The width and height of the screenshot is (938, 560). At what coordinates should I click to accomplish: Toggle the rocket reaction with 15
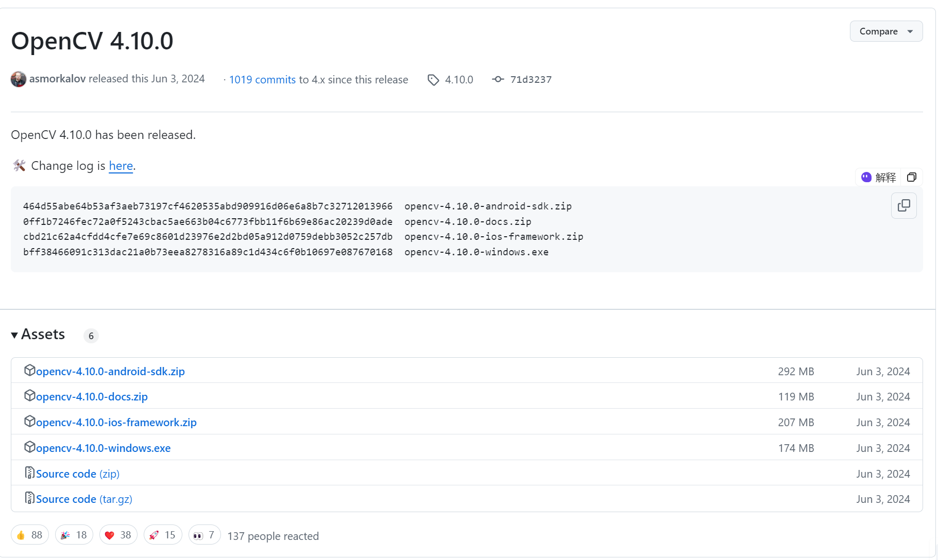(163, 535)
